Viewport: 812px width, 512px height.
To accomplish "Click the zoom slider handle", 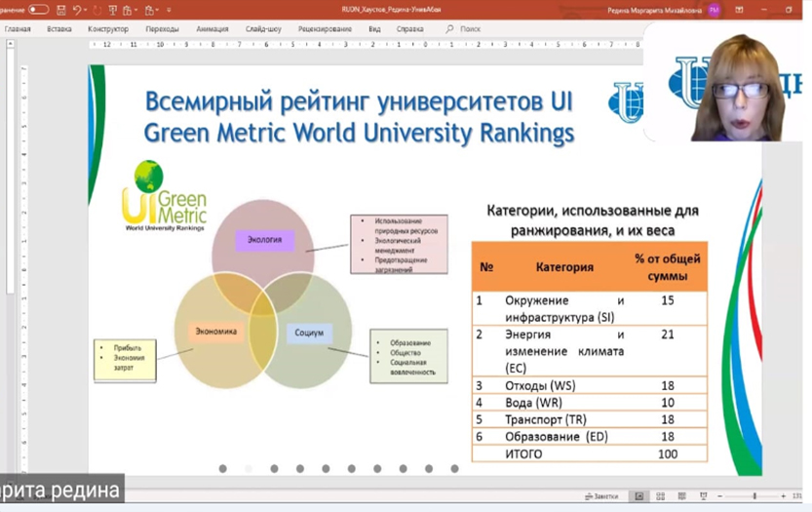I will (x=754, y=496).
